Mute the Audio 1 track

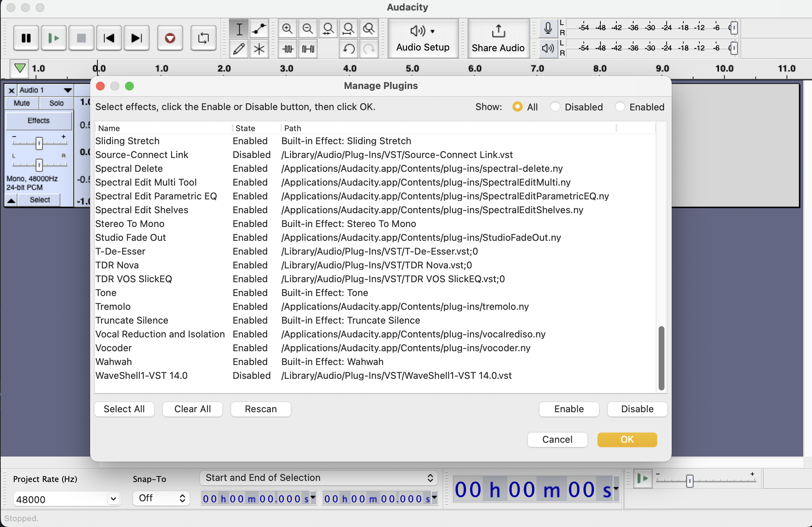tap(21, 103)
